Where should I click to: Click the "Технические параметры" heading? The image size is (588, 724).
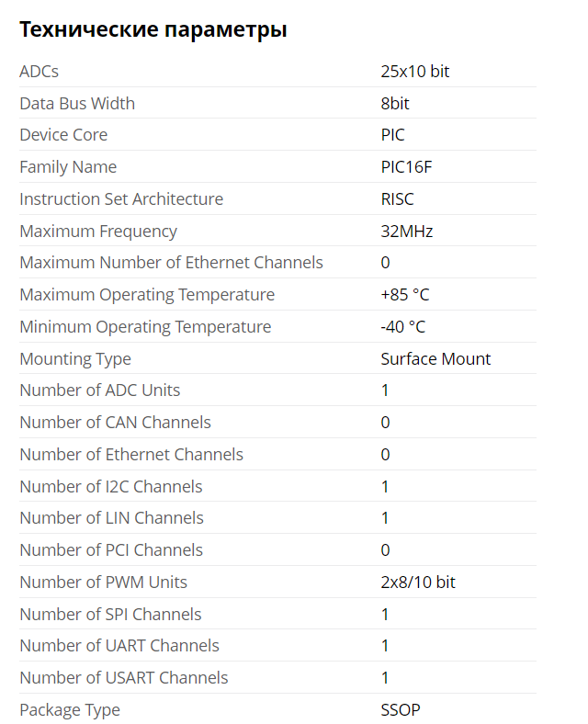pyautogui.click(x=153, y=29)
